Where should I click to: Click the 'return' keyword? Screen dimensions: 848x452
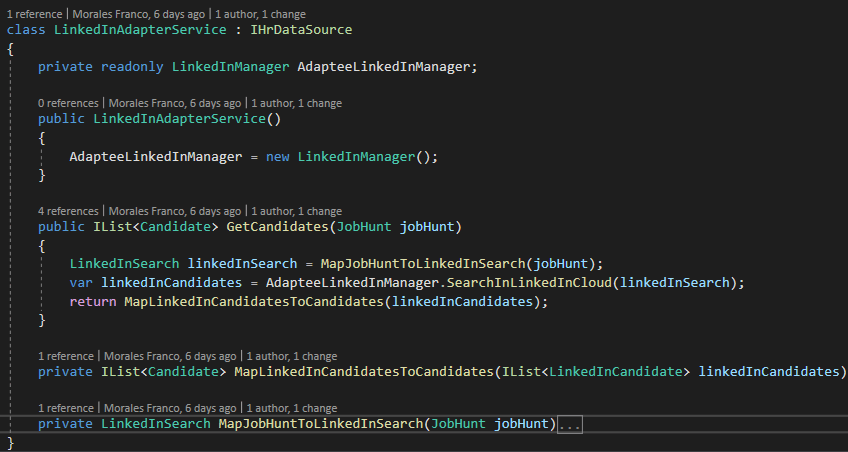[93, 301]
